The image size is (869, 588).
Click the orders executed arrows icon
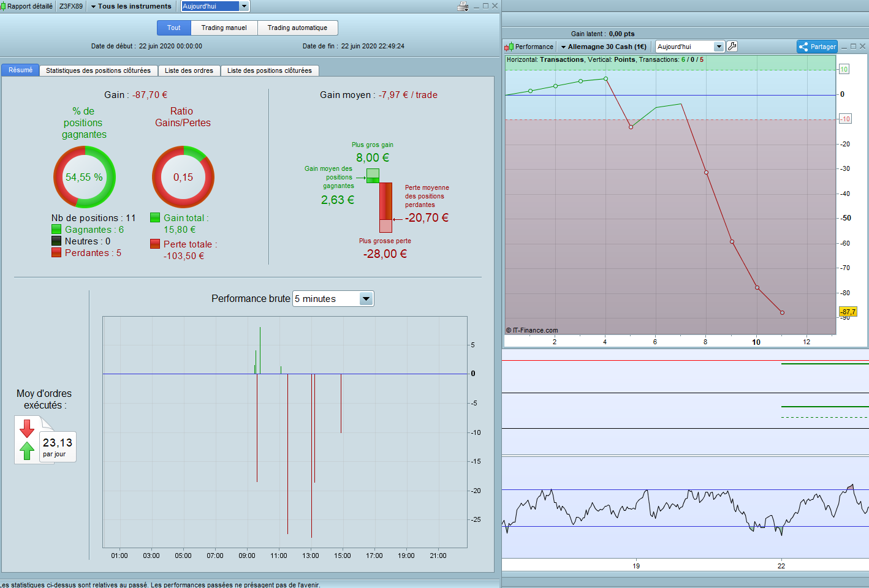pyautogui.click(x=27, y=439)
